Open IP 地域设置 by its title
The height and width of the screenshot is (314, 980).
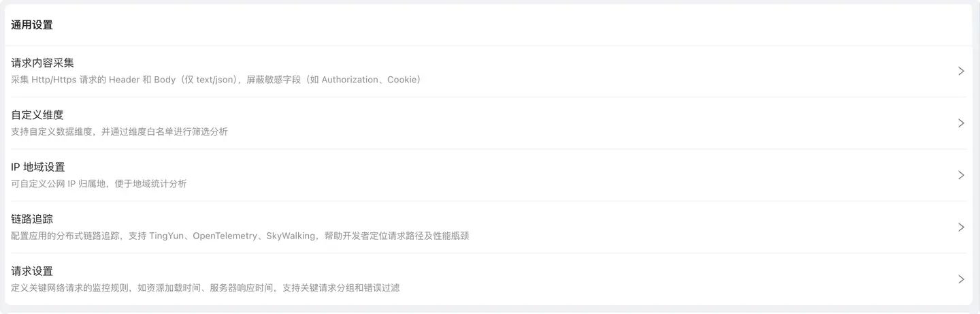[38, 167]
